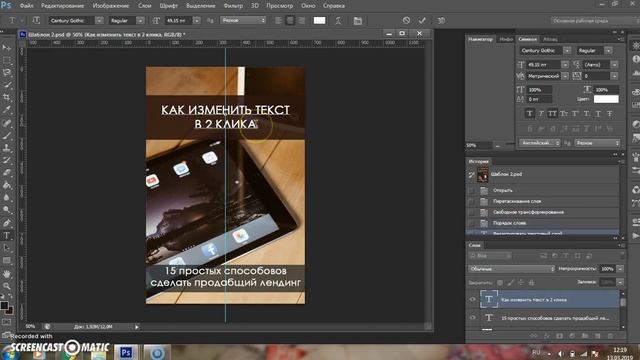Viewport: 640px width, 360px height.
Task: Commit current text edits with checkmark
Action: 422,20
